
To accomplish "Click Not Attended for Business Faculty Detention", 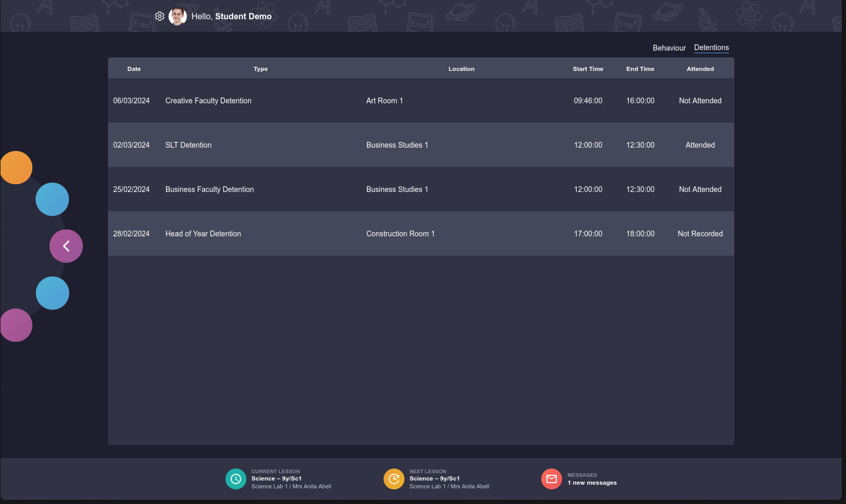I will pyautogui.click(x=700, y=189).
